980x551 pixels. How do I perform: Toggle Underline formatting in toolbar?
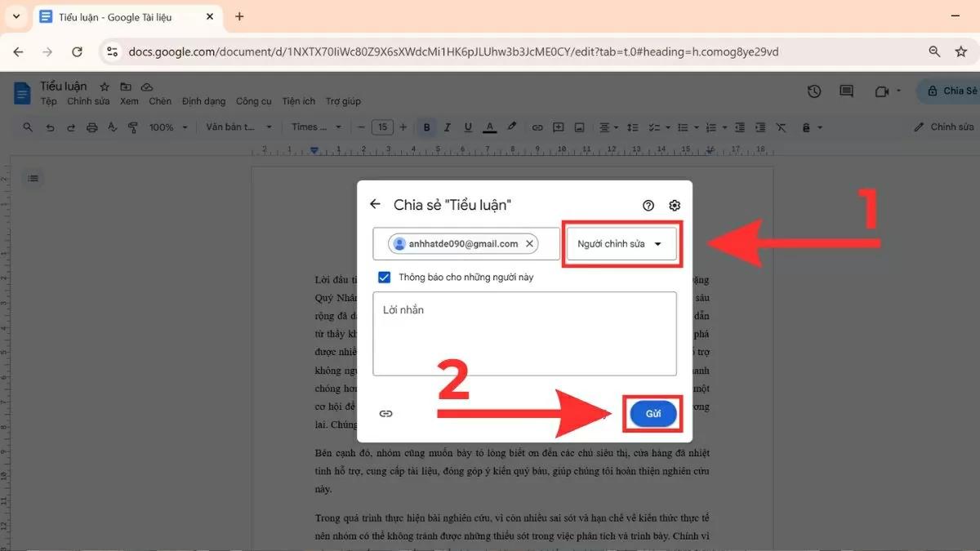click(x=467, y=127)
